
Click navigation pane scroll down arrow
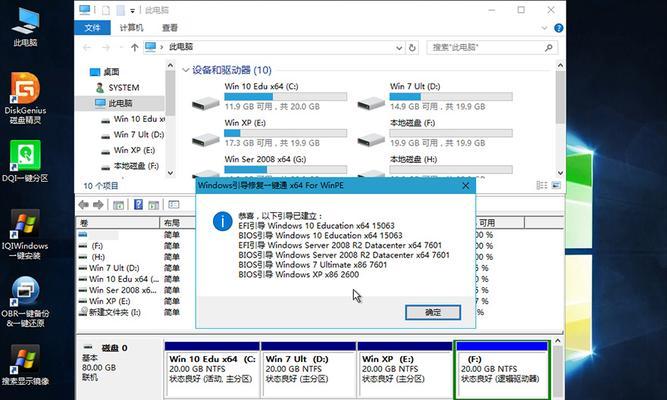coord(171,173)
